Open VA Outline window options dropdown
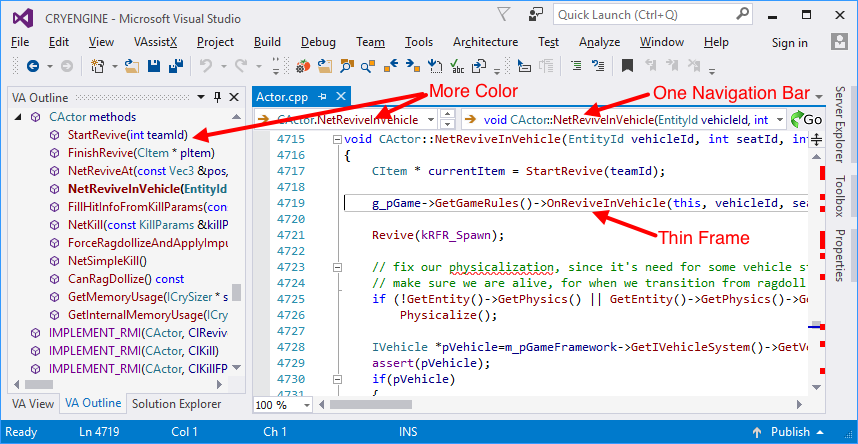Image resolution: width=858 pixels, height=444 pixels. click(201, 97)
